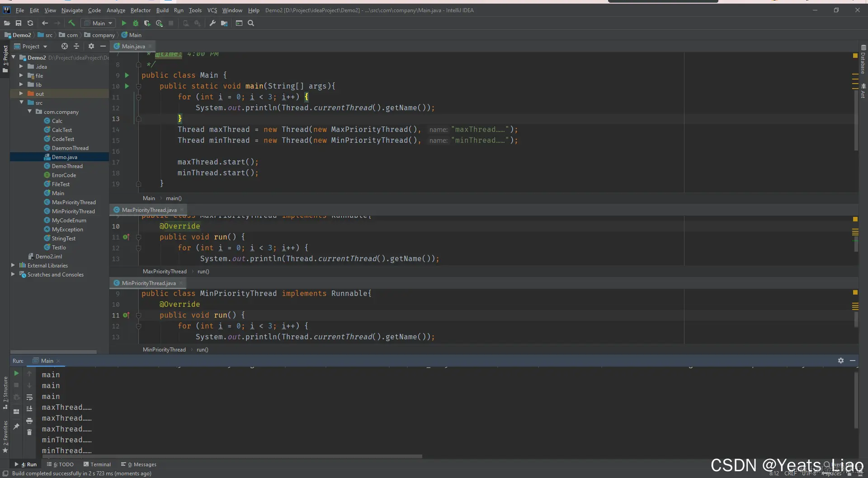This screenshot has height=478, width=868.
Task: Toggle the Database side tool window
Action: (x=863, y=60)
